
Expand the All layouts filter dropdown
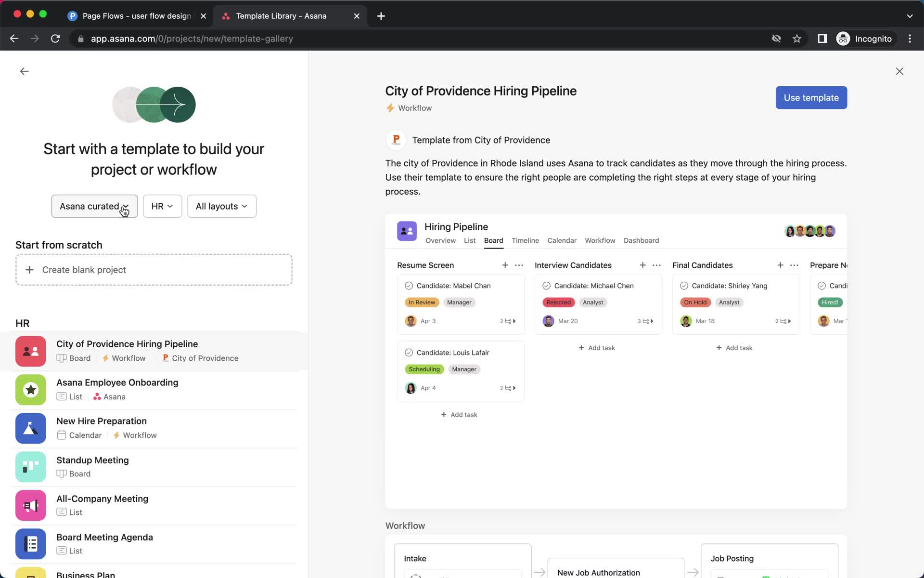pyautogui.click(x=221, y=206)
